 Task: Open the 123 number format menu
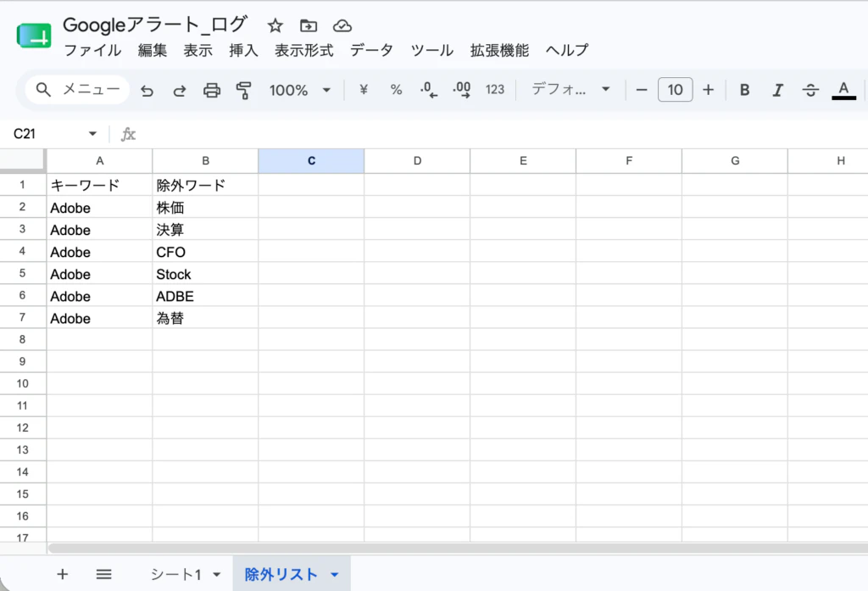pos(495,90)
